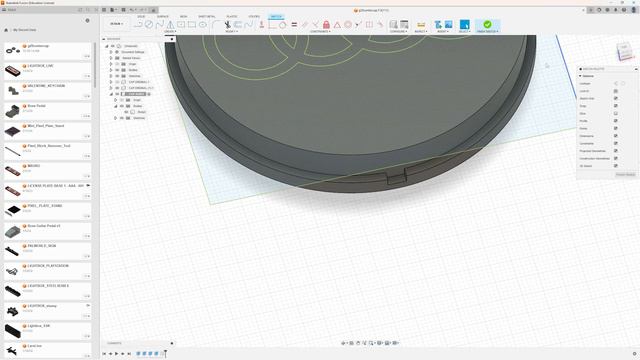Expand the Document Settings node
Viewport: 640px width, 360px height.
tap(111, 52)
